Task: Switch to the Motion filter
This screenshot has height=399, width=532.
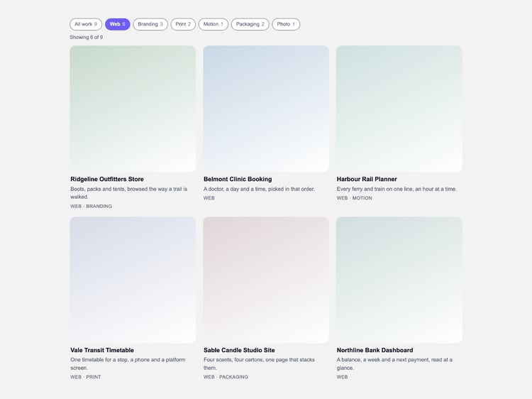Action: (x=214, y=24)
